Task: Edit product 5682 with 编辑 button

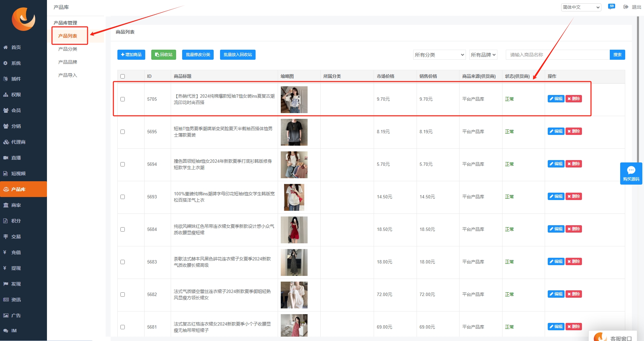Action: coord(556,294)
